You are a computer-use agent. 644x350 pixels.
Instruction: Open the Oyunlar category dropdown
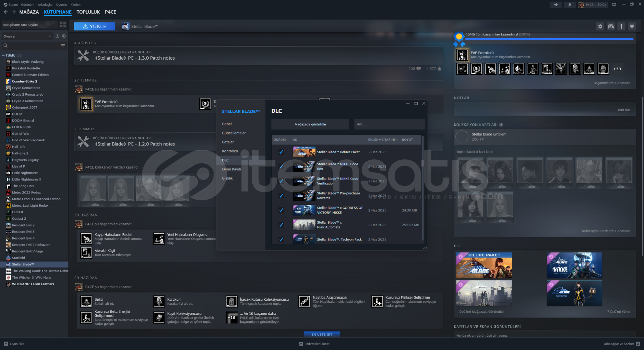pos(27,36)
